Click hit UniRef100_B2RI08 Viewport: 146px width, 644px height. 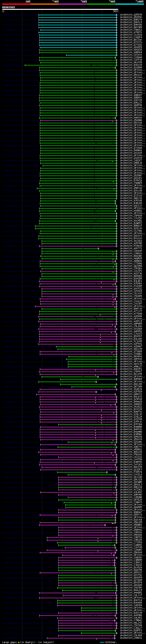(131, 613)
